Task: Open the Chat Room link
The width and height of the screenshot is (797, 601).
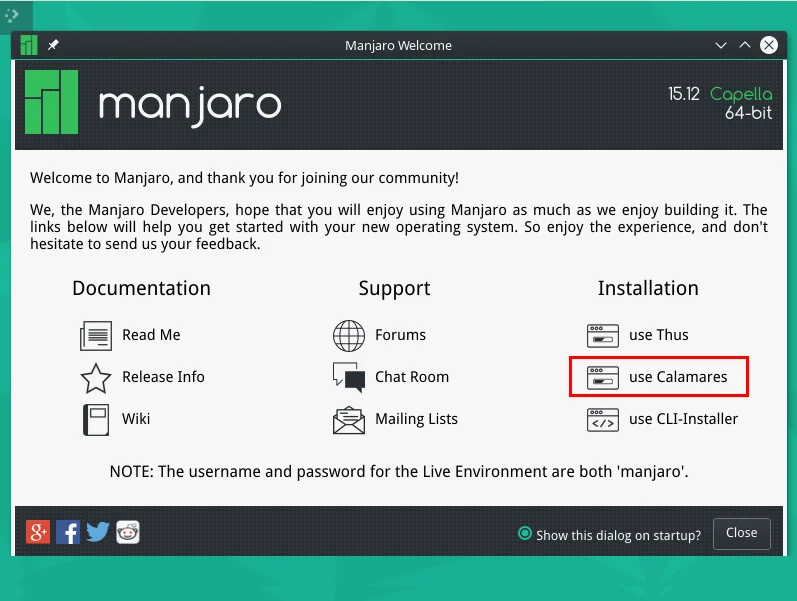Action: (x=412, y=377)
